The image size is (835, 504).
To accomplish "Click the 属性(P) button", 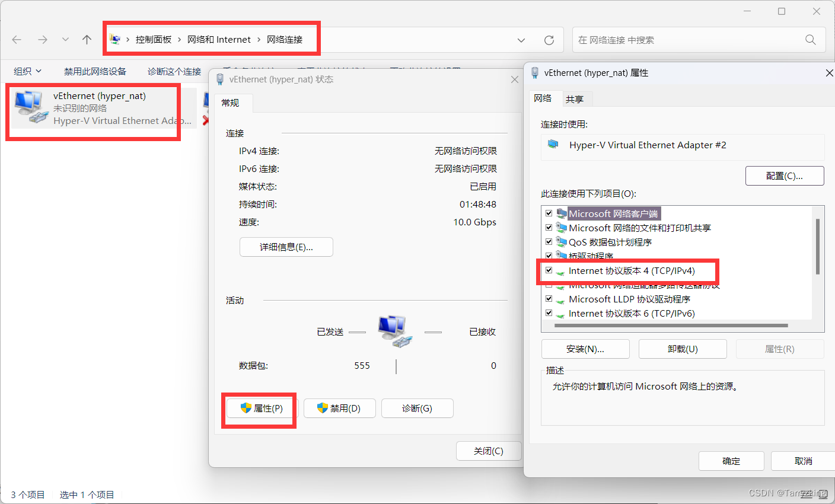I will [262, 408].
